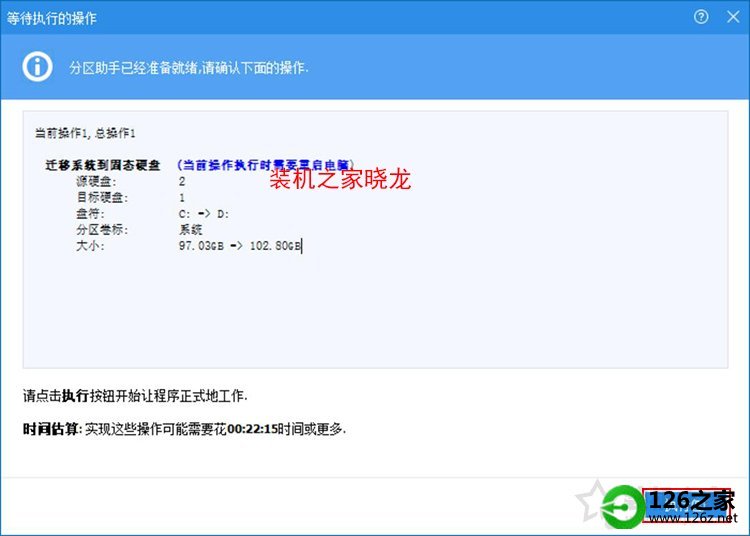The image size is (750, 536).
Task: Click the 目标硬盘 label
Action: pyautogui.click(x=102, y=197)
